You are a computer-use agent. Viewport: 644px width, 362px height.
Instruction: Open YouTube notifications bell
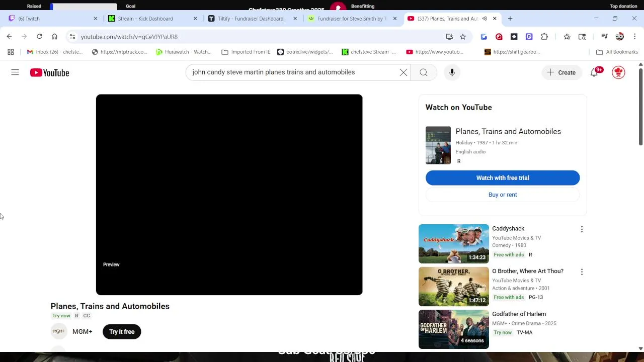point(594,72)
